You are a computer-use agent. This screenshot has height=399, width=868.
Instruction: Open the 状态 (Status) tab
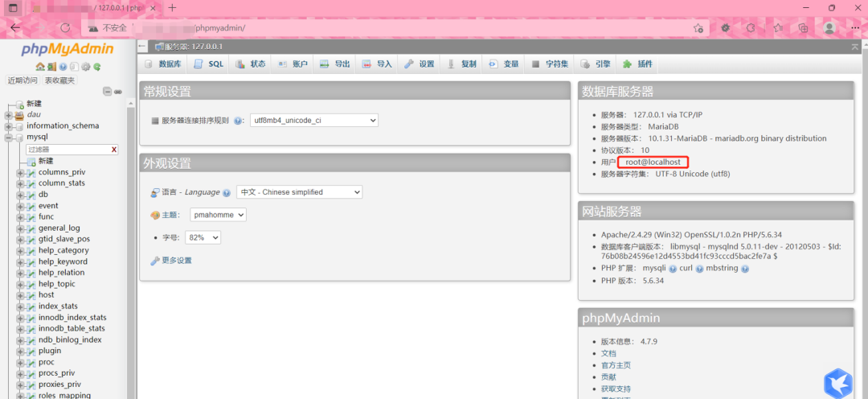(251, 64)
